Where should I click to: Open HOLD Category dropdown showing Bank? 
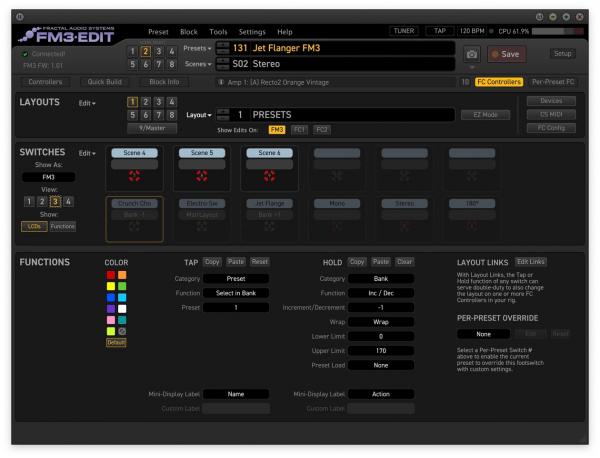[x=381, y=279]
